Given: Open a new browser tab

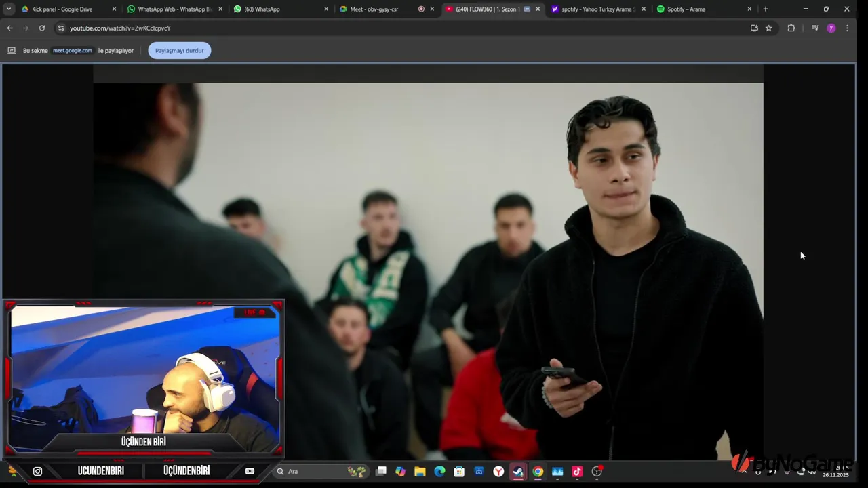Looking at the screenshot, I should (x=766, y=9).
